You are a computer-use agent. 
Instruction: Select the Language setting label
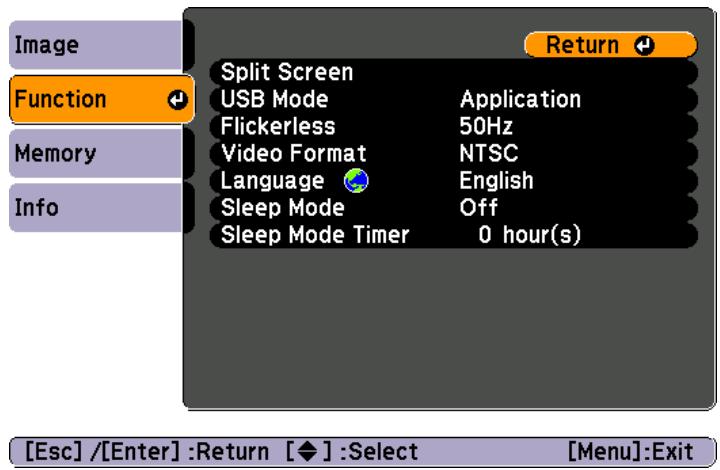pyautogui.click(x=272, y=181)
